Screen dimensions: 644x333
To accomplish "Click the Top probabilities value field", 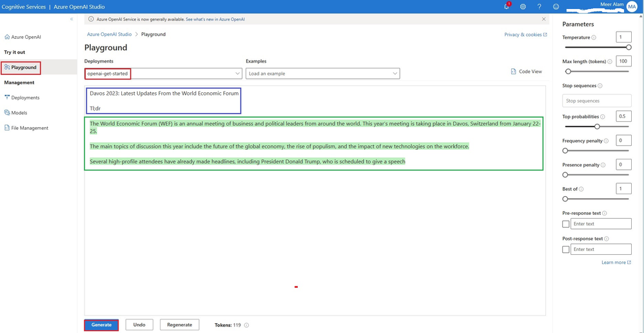I will coord(623,116).
